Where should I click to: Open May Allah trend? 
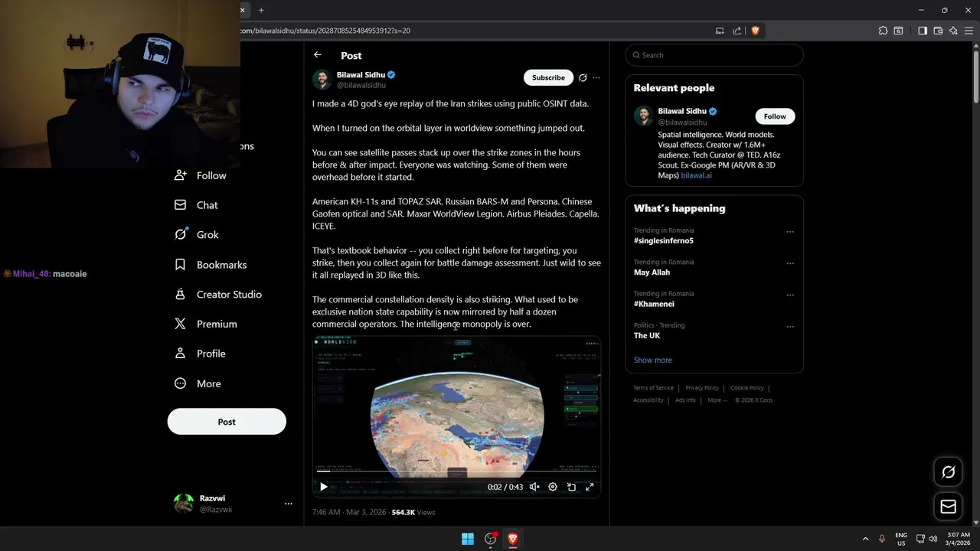[x=652, y=272]
